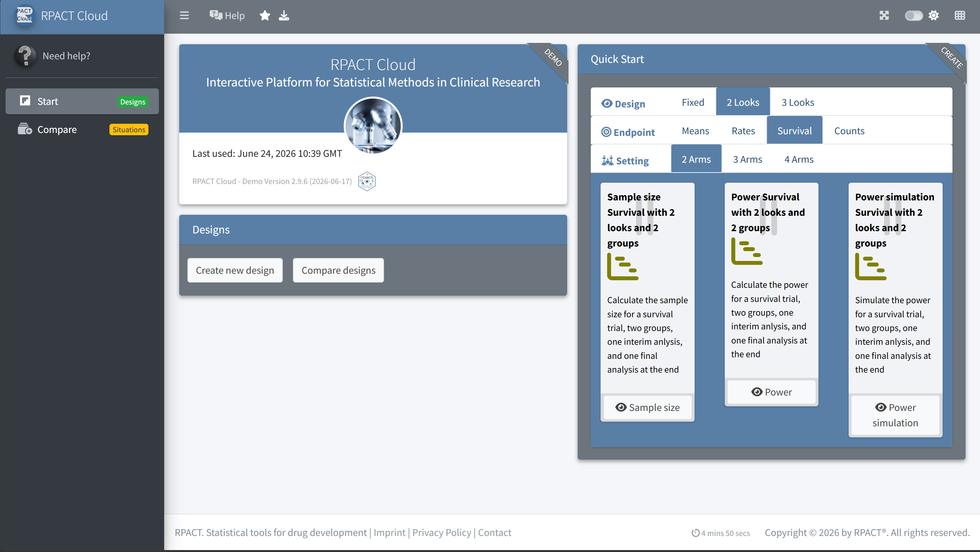Open the grid apps icon
The width and height of the screenshot is (980, 552).
coord(960,16)
